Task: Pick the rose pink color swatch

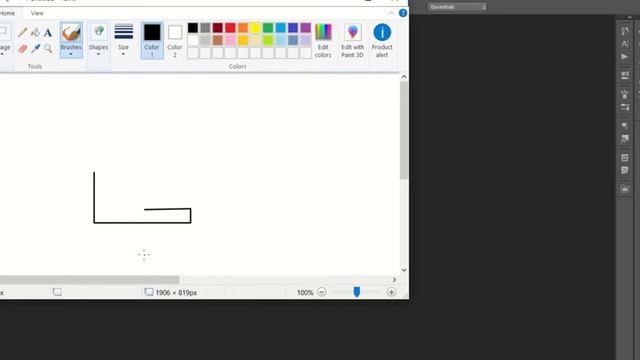Action: click(x=230, y=40)
